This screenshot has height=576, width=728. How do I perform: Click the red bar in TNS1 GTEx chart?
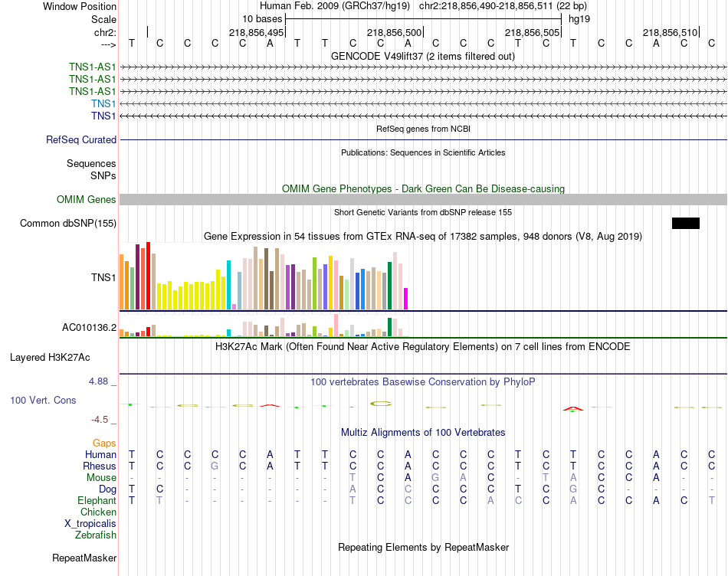point(148,276)
